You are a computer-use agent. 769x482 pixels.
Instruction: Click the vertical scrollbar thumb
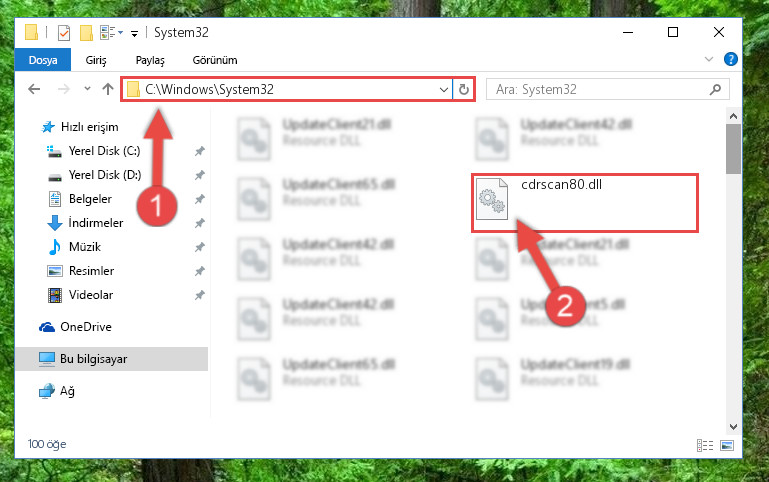[733, 149]
